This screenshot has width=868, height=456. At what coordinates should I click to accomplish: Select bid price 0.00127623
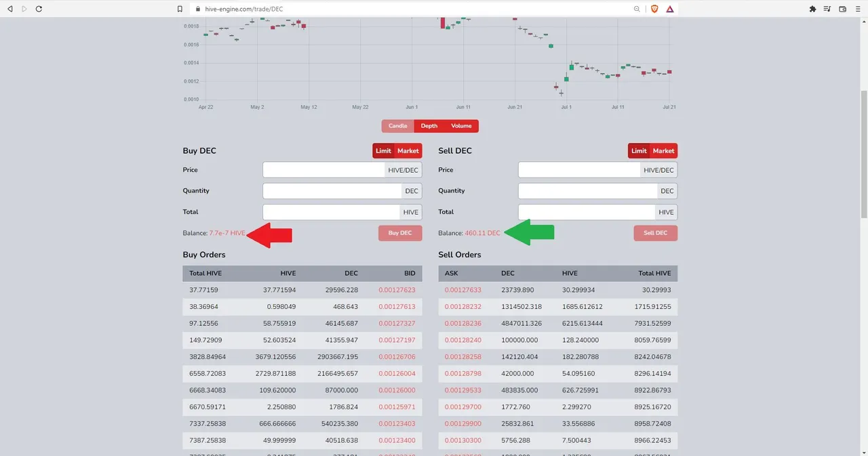pyautogui.click(x=397, y=290)
